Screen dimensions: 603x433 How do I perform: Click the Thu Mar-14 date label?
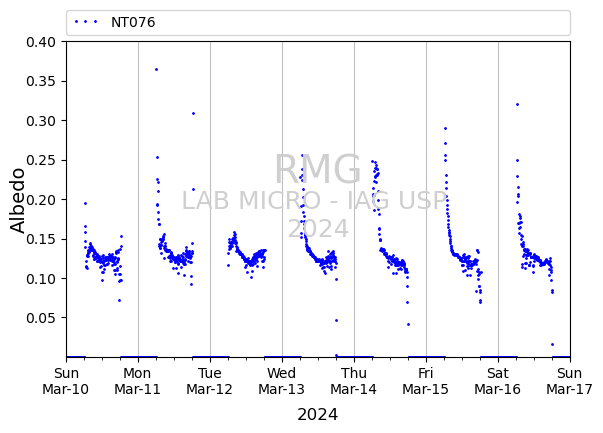[353, 381]
